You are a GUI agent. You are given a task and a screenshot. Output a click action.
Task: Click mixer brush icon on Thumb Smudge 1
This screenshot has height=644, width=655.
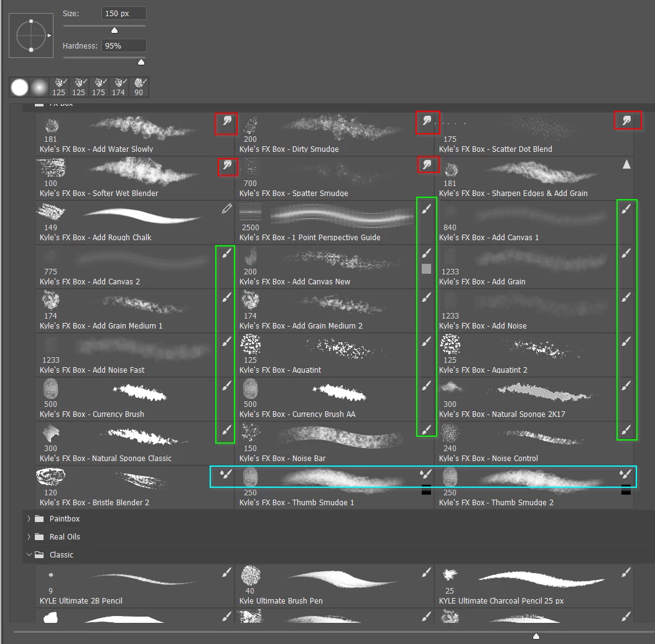(x=425, y=474)
